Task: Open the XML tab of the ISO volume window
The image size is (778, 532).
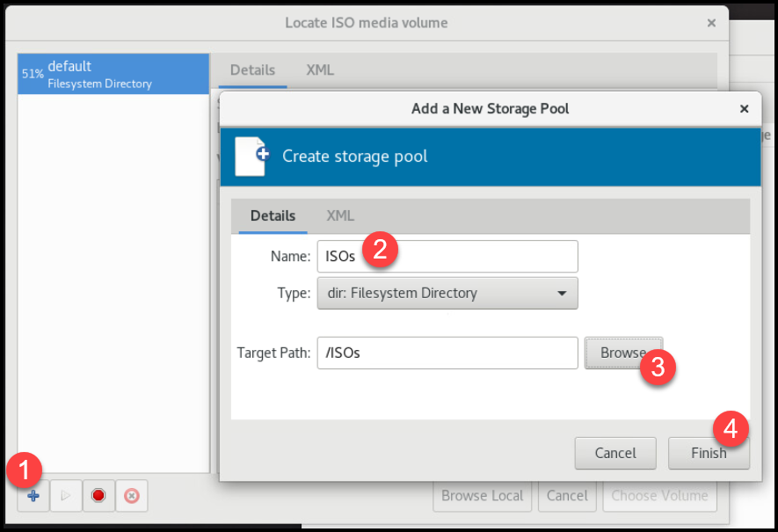Action: [x=320, y=70]
